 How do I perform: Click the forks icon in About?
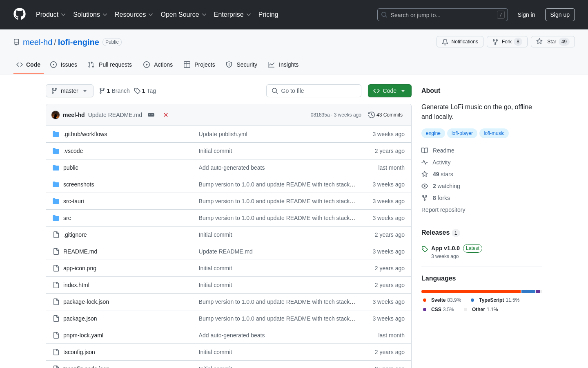coord(425,198)
